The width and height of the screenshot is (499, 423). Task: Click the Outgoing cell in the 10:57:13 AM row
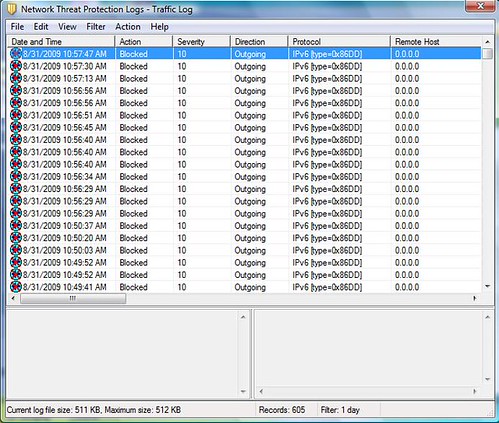tap(250, 79)
